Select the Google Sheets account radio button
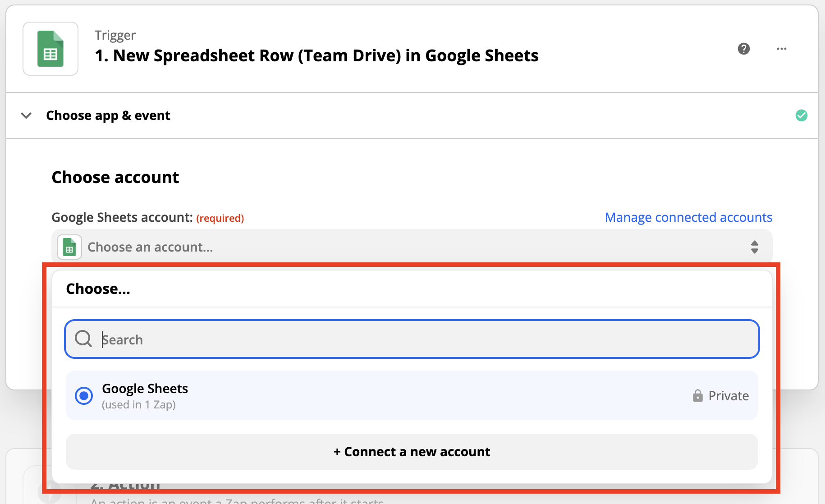The height and width of the screenshot is (504, 825). (84, 396)
